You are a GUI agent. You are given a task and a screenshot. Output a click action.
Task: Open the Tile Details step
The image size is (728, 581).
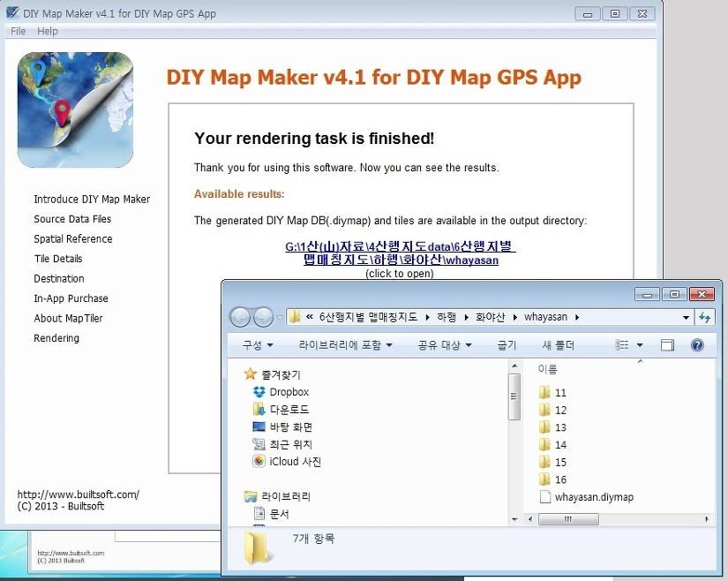tap(58, 259)
